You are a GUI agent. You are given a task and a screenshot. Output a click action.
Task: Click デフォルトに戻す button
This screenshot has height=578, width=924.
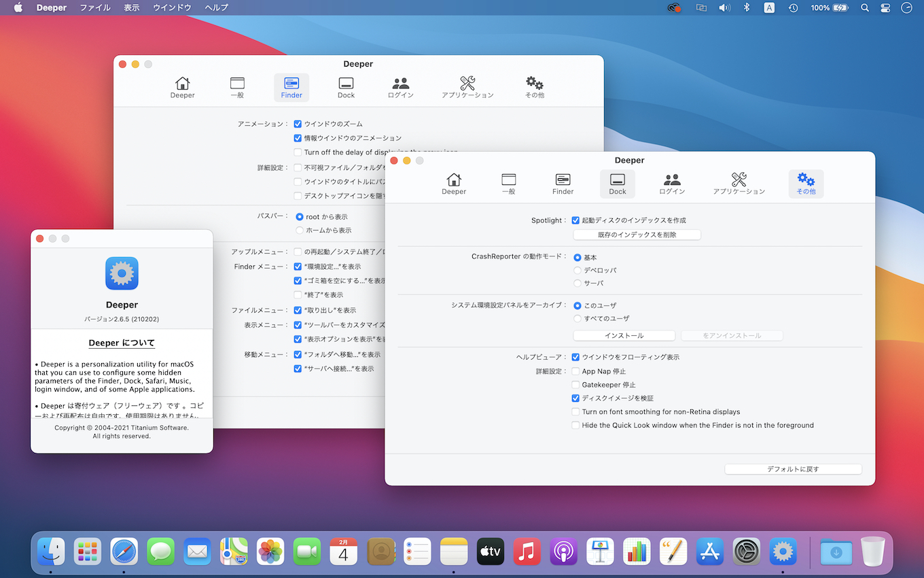pyautogui.click(x=793, y=469)
